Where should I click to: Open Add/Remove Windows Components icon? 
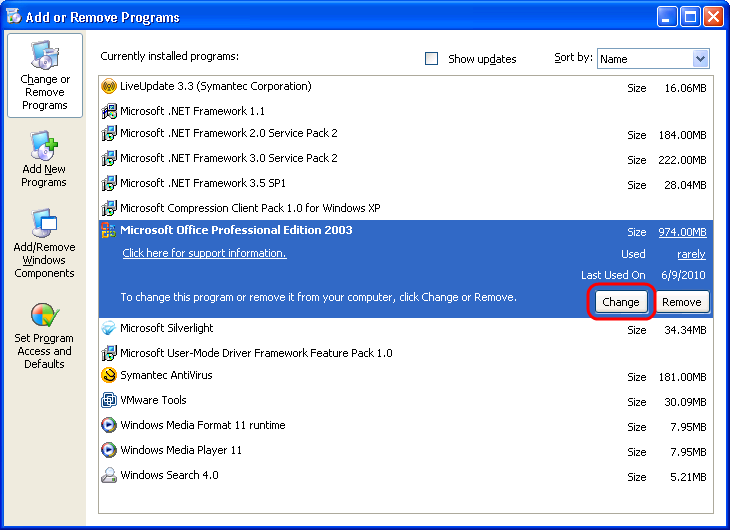tap(44, 223)
